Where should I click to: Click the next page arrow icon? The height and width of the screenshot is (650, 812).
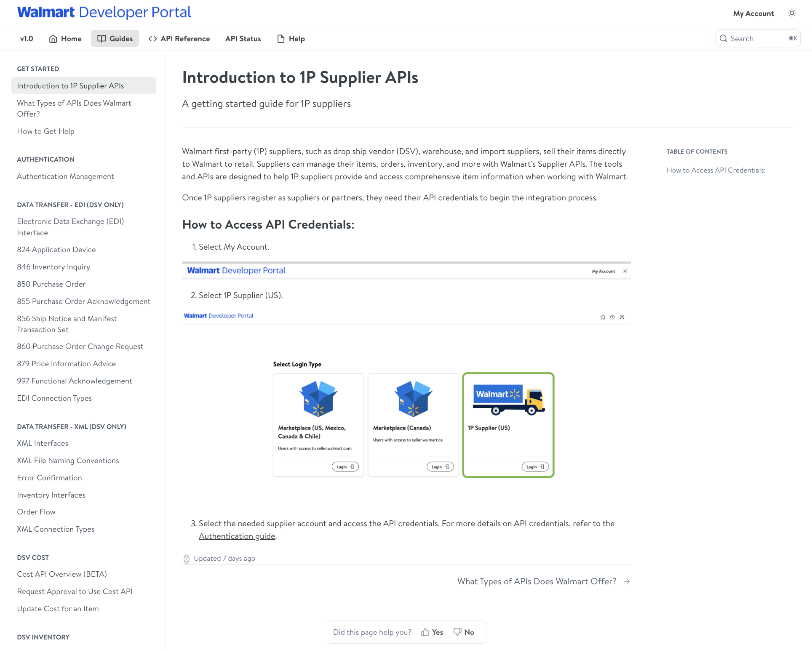(x=627, y=581)
